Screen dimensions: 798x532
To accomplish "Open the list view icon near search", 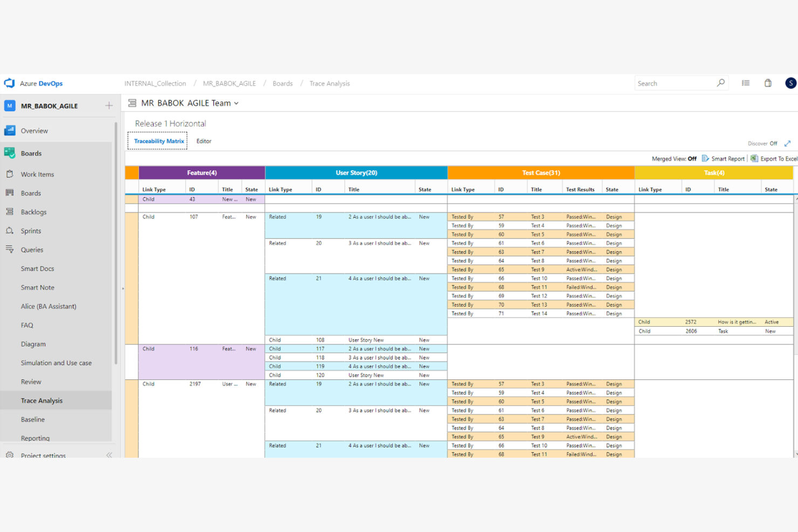I will [746, 83].
